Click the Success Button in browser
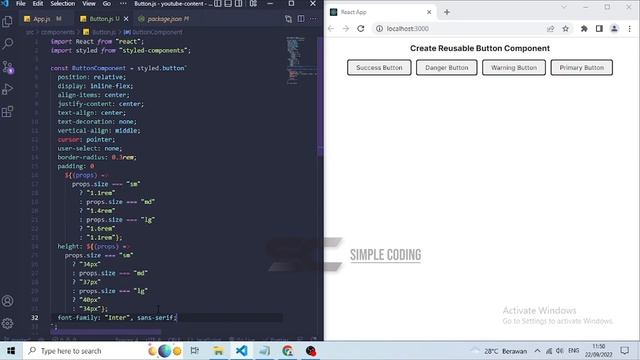This screenshot has height=360, width=640. (x=379, y=68)
